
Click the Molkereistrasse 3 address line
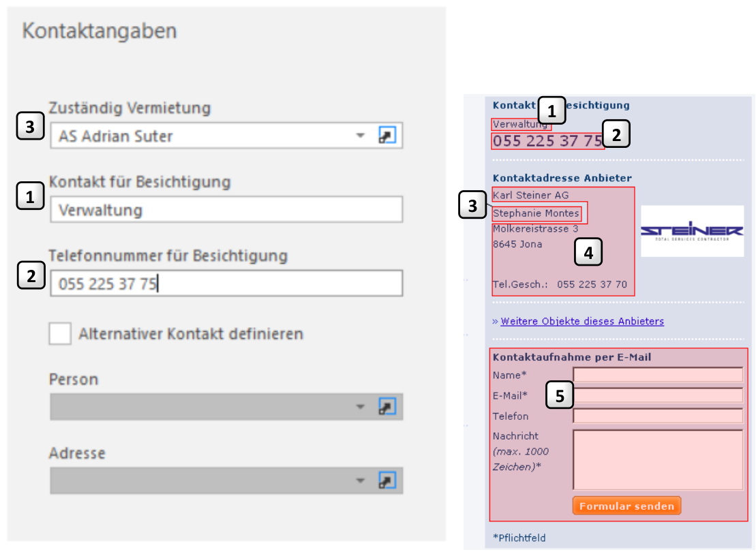click(535, 229)
